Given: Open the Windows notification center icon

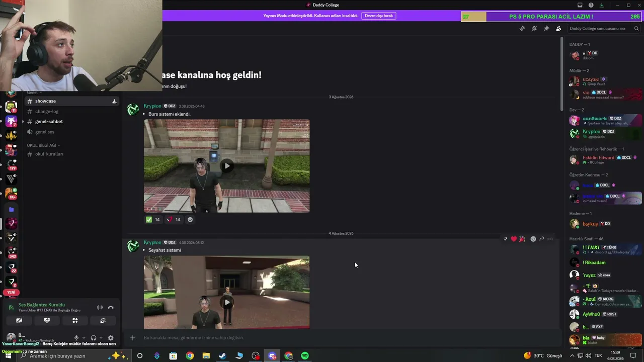Looking at the screenshot, I should 633,356.
